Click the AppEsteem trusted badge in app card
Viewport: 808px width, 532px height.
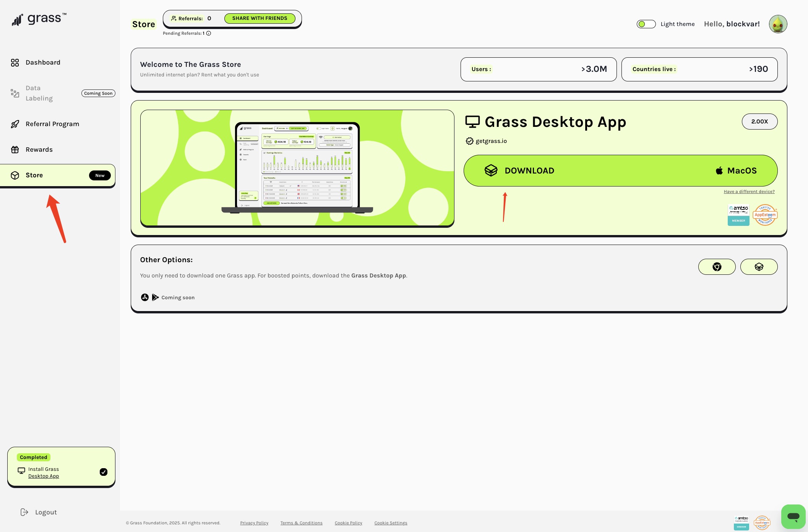(x=765, y=215)
